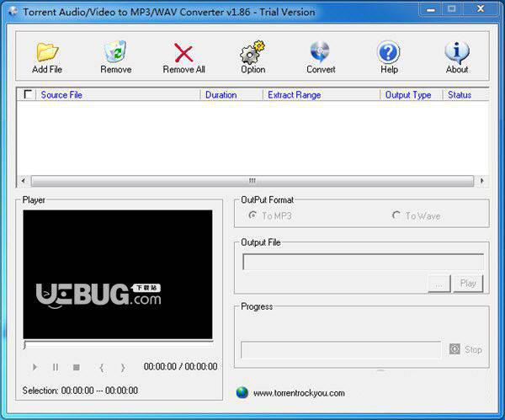Click the player video preview area

pyautogui.click(x=118, y=274)
